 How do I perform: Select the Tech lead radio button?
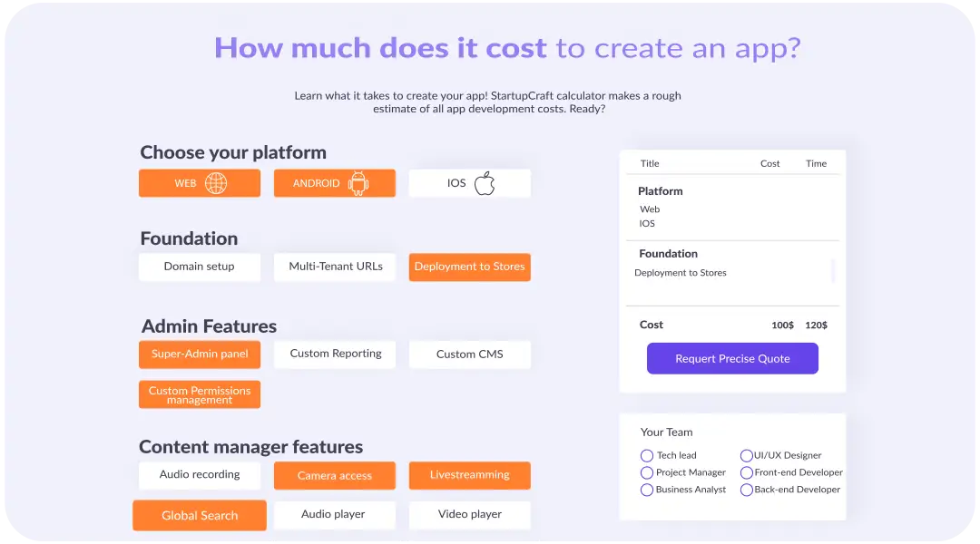pyautogui.click(x=647, y=456)
